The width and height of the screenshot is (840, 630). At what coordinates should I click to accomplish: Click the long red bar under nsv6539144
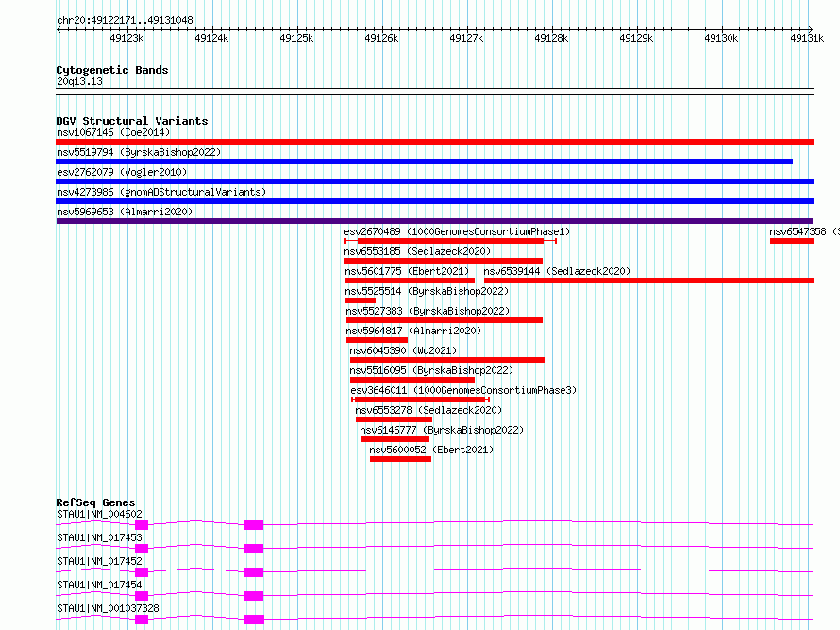(x=648, y=281)
